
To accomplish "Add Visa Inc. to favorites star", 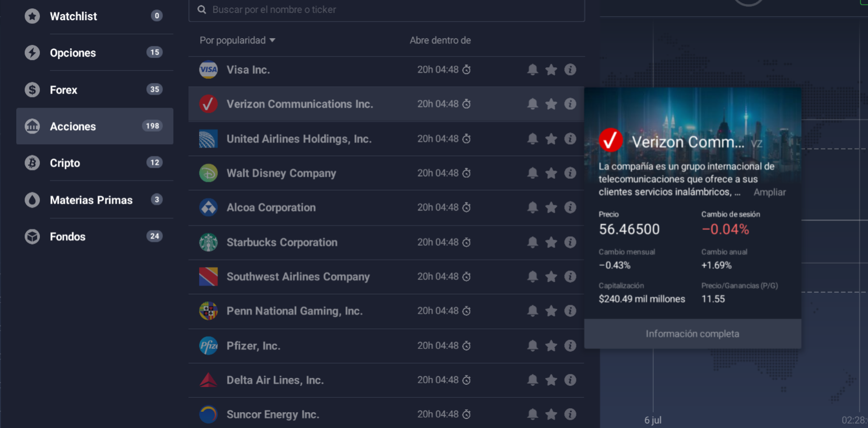I will click(551, 70).
